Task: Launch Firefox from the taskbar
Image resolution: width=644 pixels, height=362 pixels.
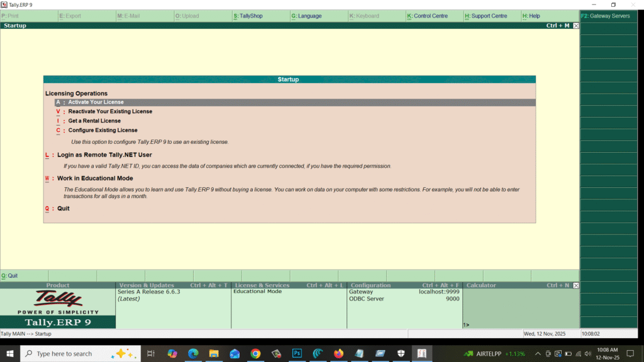Action: (338, 354)
